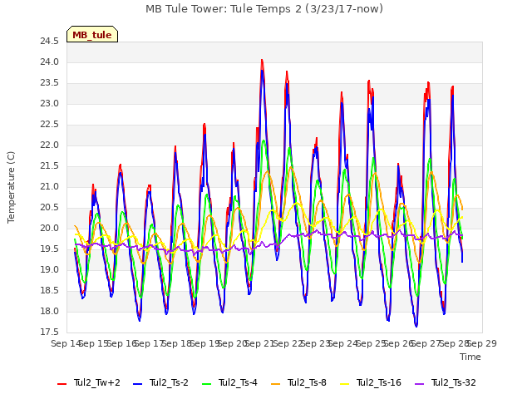
Task: Select the Tul2_Tw+2 legend entry
Action: 89,382
